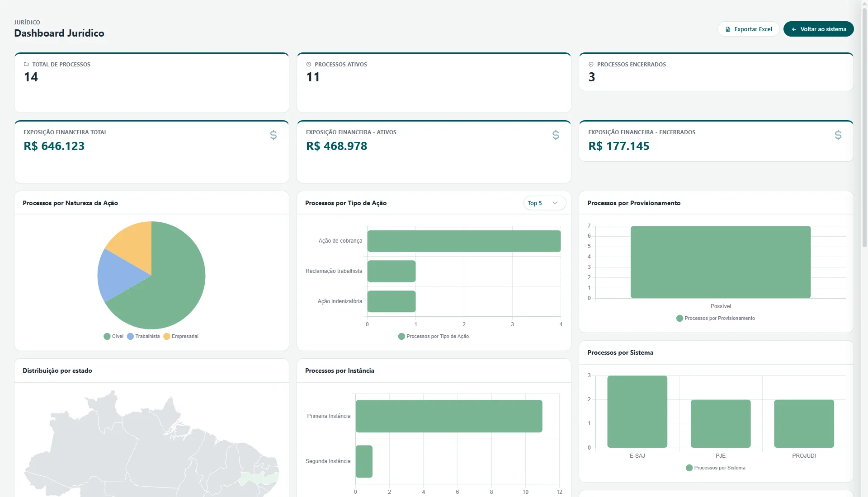Image resolution: width=868 pixels, height=497 pixels.
Task: Click the R$ 646.123 total value
Action: [54, 146]
